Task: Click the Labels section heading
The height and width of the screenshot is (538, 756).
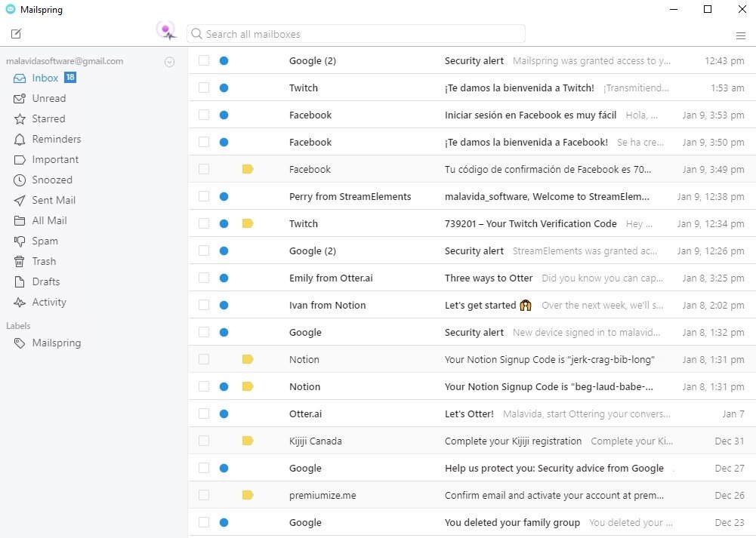Action: pos(18,326)
